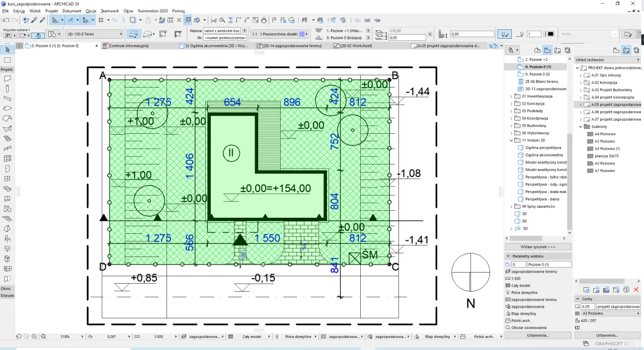The image size is (644, 350).
Task: Click the Wstaw rysunek button
Action: pos(538,247)
